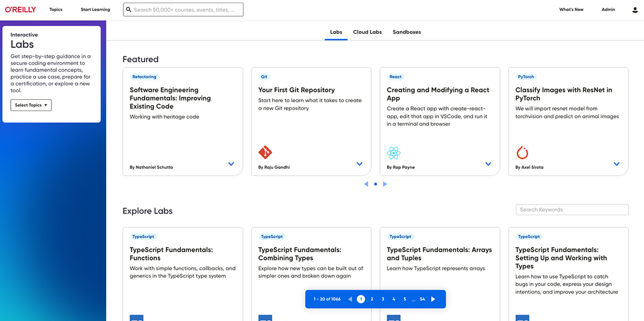
Task: Go to previous page arrow in pagination
Action: 350,299
